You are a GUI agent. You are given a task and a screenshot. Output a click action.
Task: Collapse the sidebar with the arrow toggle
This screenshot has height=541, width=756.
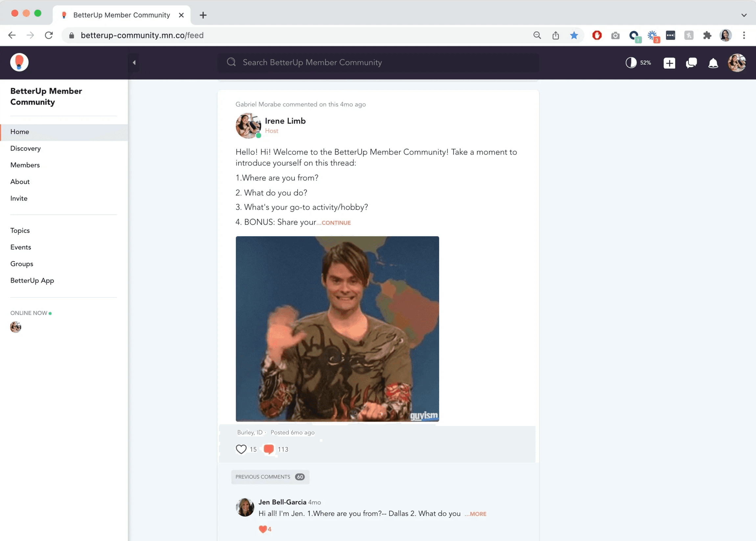[x=134, y=62]
